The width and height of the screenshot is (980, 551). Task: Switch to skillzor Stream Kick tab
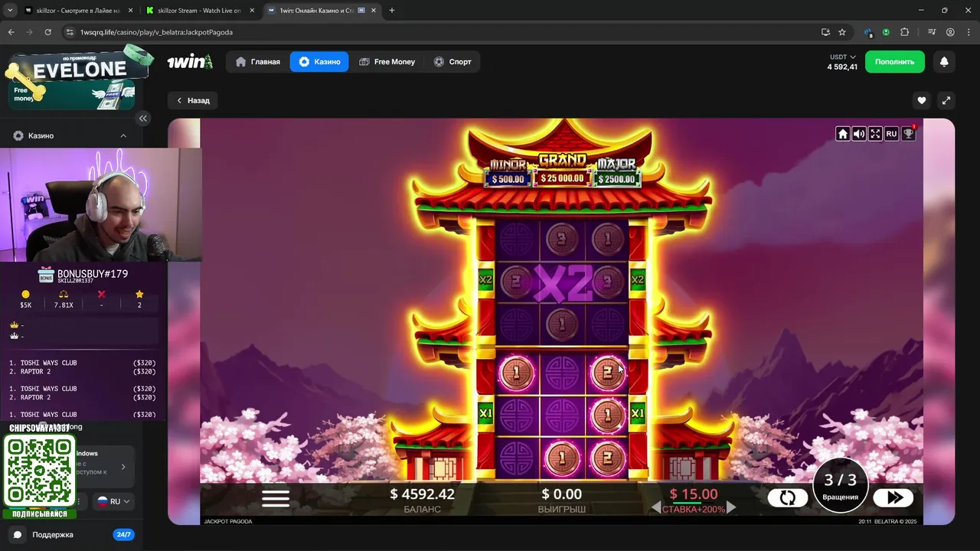tap(201, 11)
